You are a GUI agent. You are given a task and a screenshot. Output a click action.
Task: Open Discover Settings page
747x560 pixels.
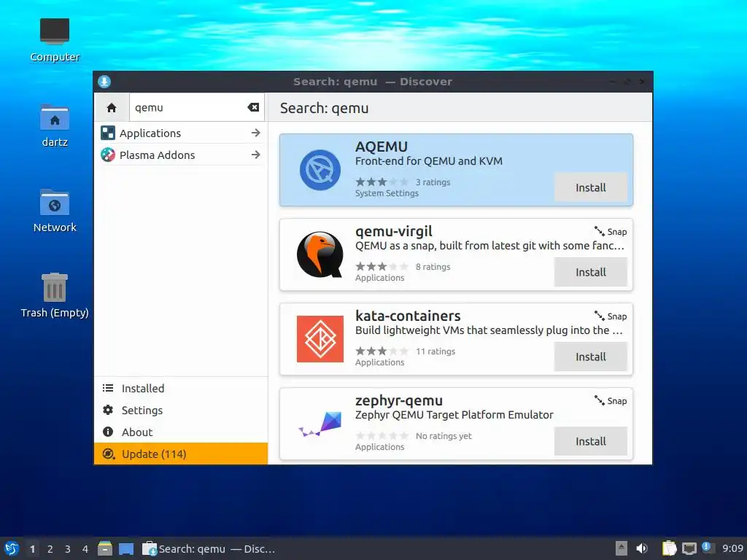tap(181, 411)
